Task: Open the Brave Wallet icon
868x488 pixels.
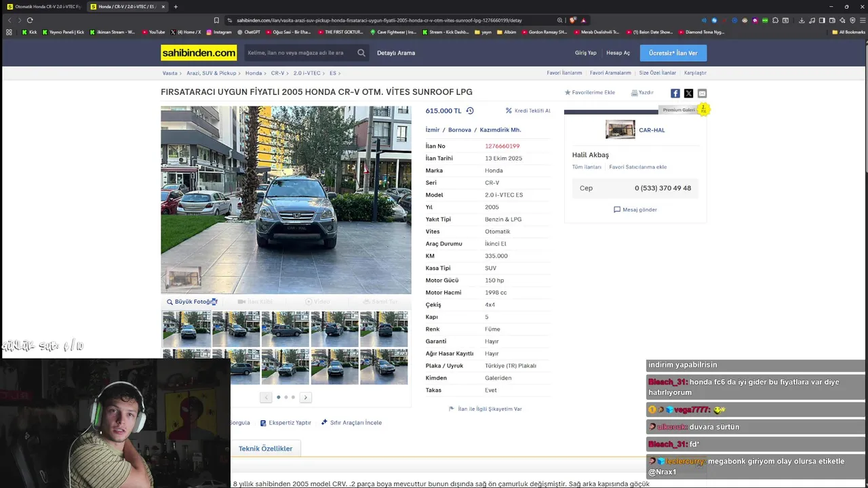Action: click(832, 20)
